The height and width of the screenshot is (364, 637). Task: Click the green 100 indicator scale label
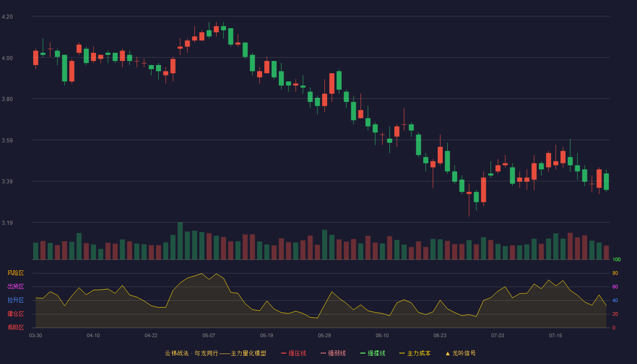(x=617, y=260)
